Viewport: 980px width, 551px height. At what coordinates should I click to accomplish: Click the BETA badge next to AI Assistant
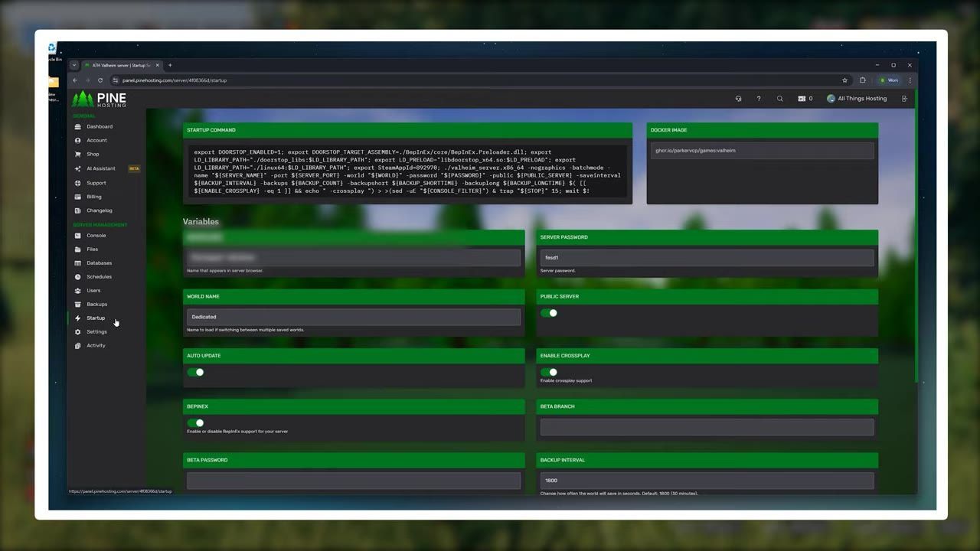[x=134, y=168]
